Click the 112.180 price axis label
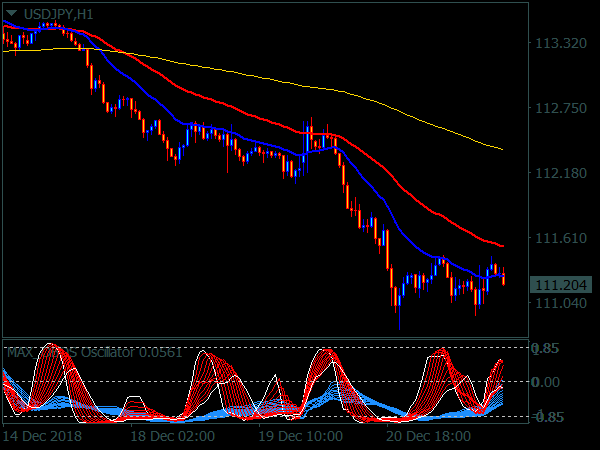 tap(560, 174)
